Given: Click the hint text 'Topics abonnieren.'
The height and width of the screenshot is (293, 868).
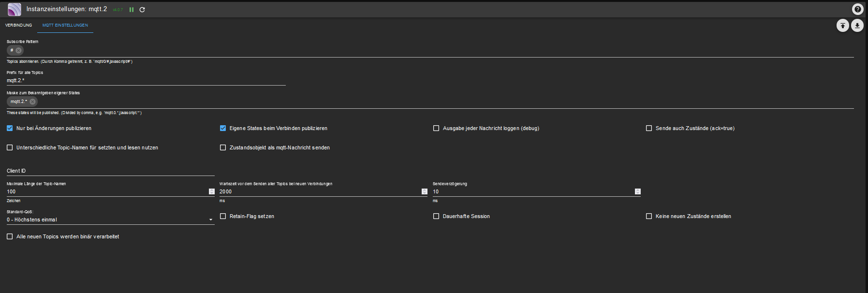Looking at the screenshot, I should pyautogui.click(x=23, y=61).
